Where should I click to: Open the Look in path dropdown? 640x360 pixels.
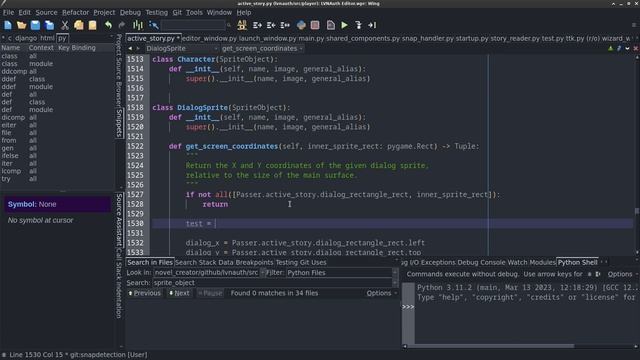[210, 273]
